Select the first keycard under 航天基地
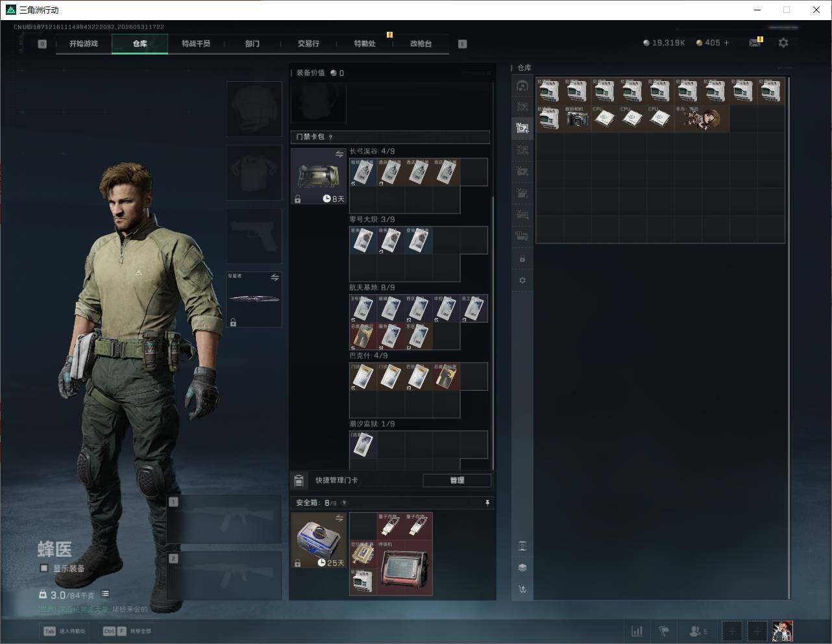The width and height of the screenshot is (832, 644). click(363, 308)
